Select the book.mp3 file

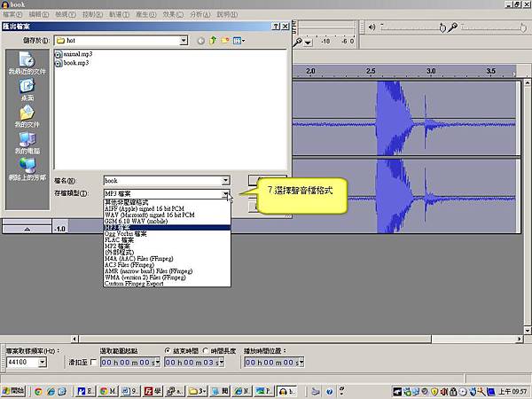72,63
